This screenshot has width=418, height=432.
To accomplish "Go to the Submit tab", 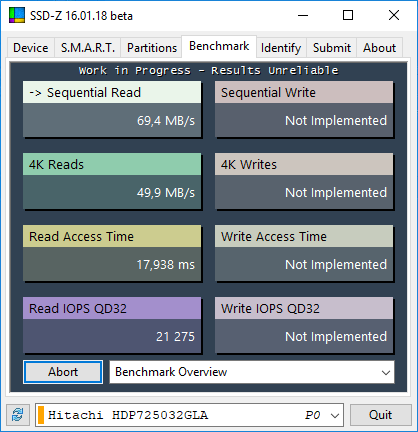I will 332,48.
